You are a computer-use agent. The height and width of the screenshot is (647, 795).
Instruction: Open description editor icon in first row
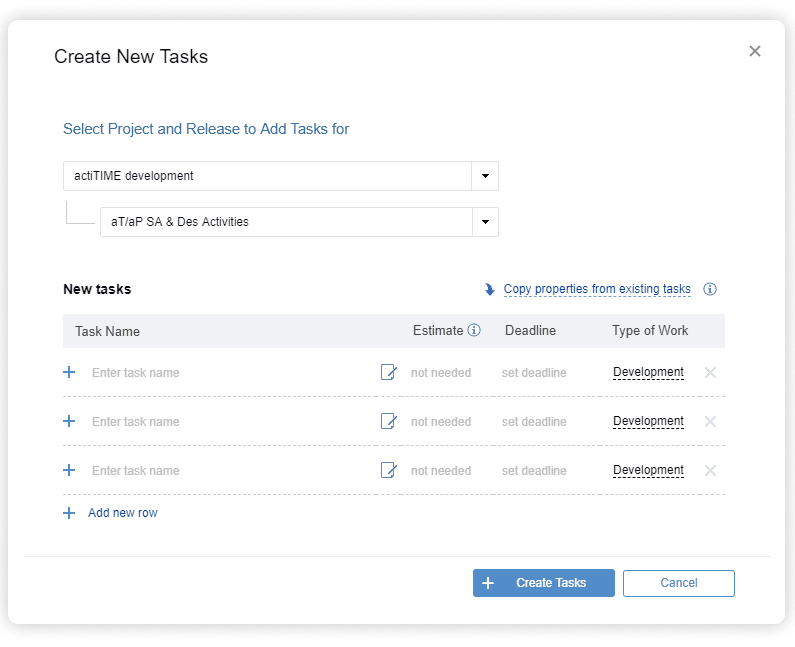[x=388, y=372]
